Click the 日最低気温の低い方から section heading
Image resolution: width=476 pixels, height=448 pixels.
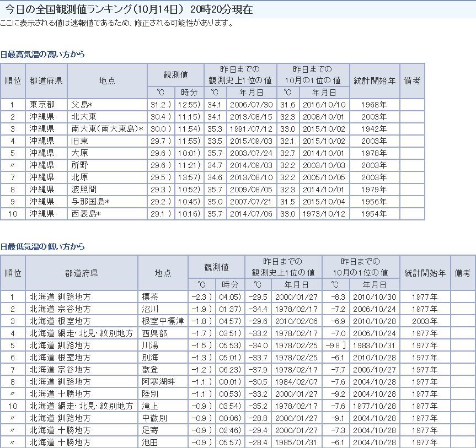(43, 246)
